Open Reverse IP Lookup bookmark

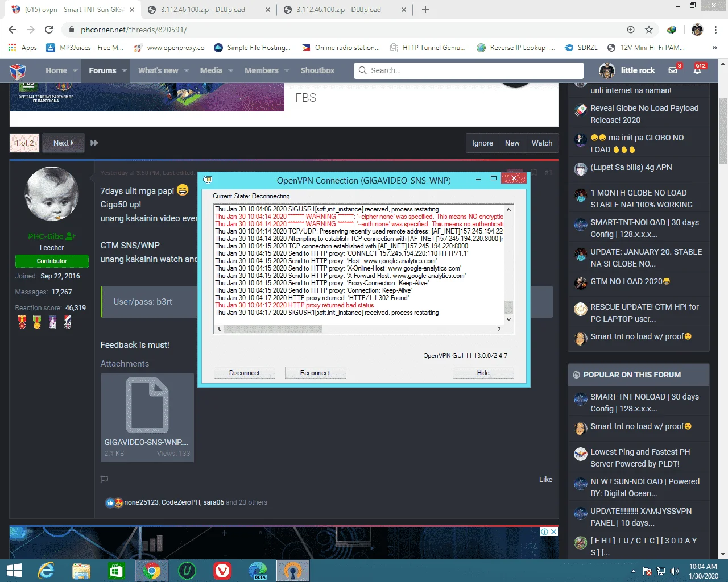[x=516, y=48]
